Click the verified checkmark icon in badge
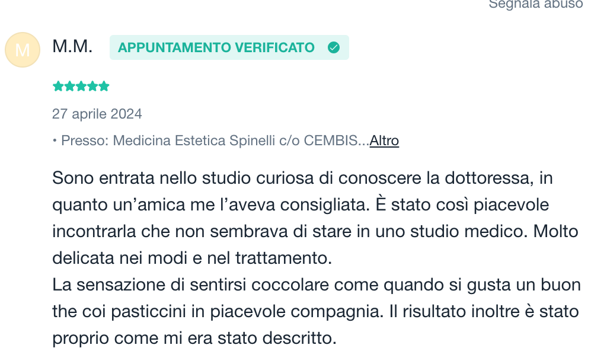Viewport: 607px width, 364px height. coord(334,47)
